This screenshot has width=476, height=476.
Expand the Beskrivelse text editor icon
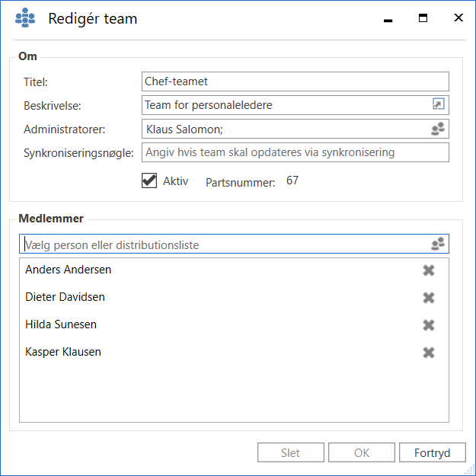[x=438, y=105]
